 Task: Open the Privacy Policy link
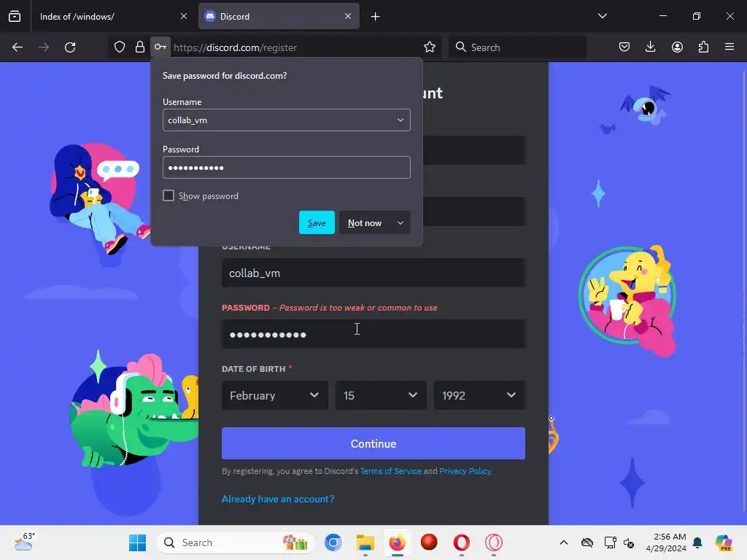point(465,471)
